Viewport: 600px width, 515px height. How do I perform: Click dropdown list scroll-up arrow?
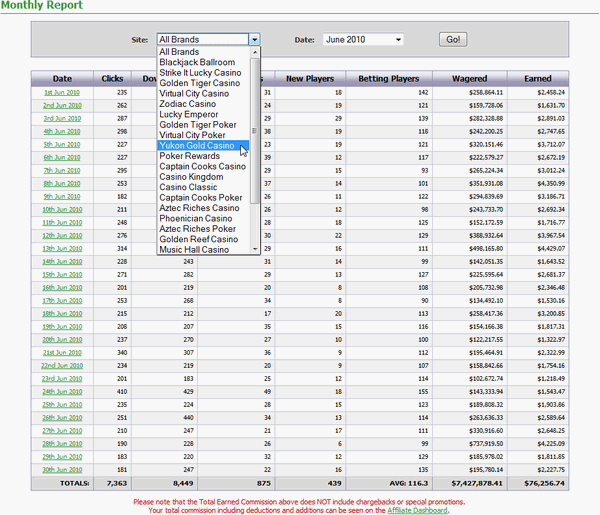pyautogui.click(x=255, y=52)
